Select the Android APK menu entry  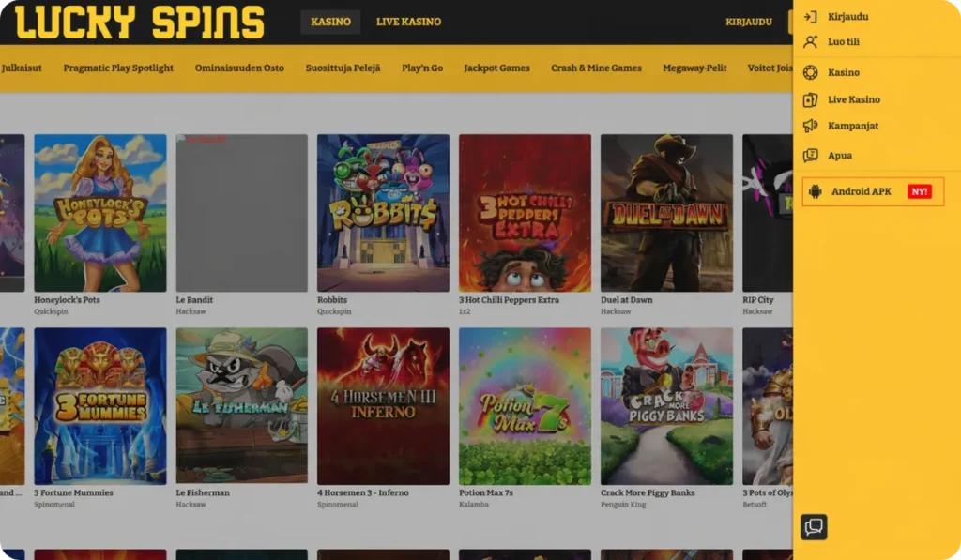pos(873,191)
